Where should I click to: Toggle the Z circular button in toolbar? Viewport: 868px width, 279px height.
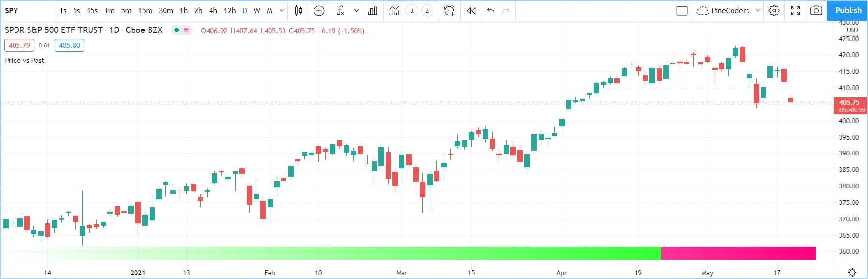tap(427, 11)
